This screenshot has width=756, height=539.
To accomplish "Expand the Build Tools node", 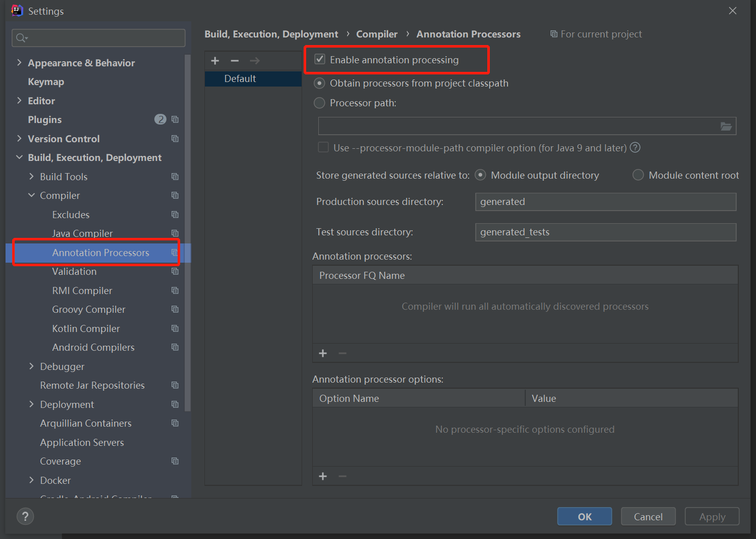I will coord(31,177).
